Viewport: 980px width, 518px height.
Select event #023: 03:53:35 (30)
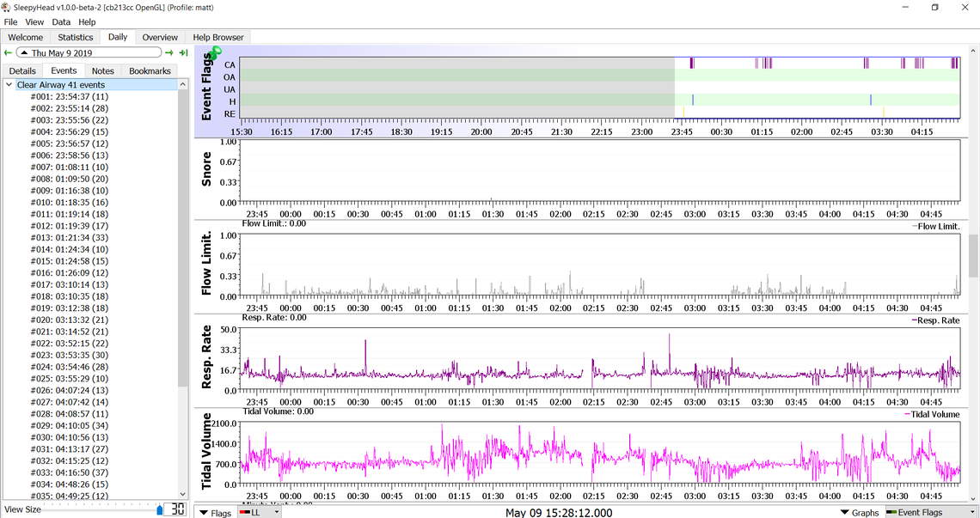point(70,355)
